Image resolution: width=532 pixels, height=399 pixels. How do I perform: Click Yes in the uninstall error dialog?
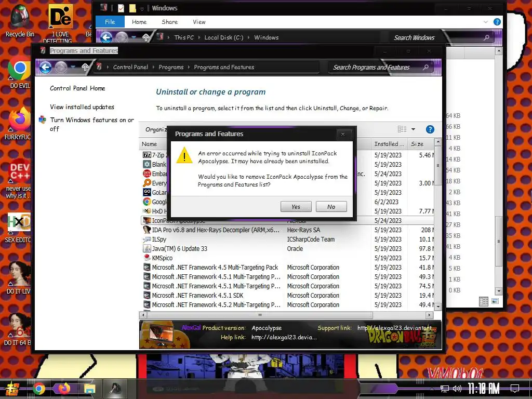pyautogui.click(x=296, y=207)
